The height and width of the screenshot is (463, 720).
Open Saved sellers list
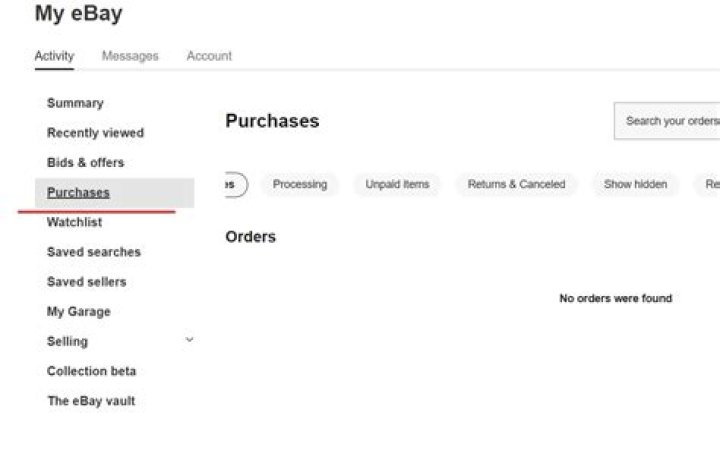86,282
